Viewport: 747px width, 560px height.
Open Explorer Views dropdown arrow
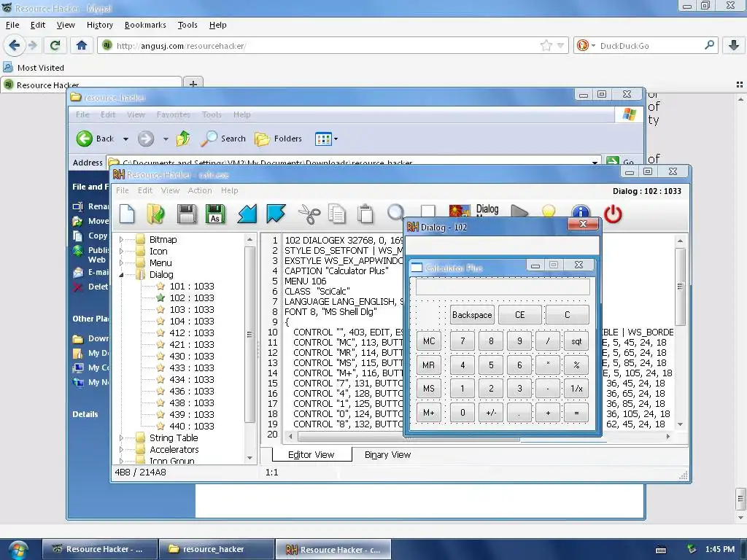336,139
